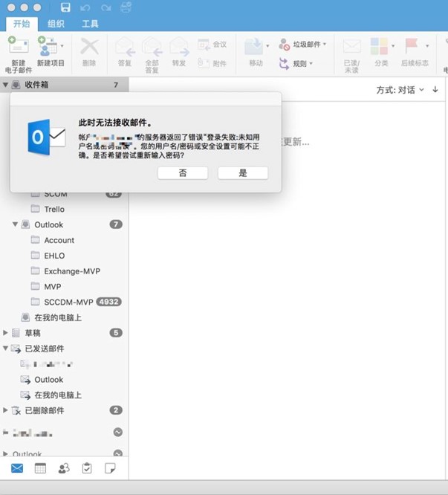Click the Print icon in the title bar
Viewport: 448px width, 495px height.
tap(126, 7)
